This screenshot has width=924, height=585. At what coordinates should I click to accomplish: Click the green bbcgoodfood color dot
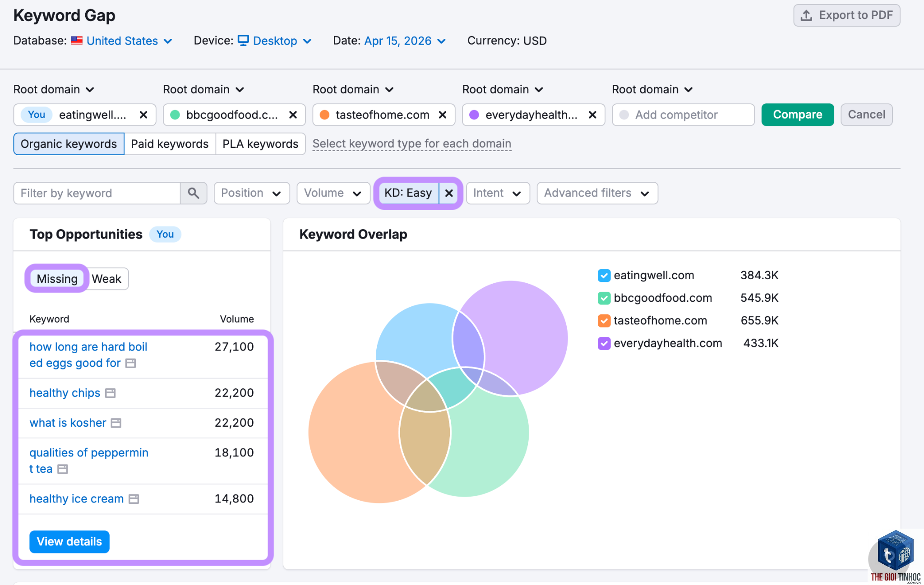(x=175, y=115)
